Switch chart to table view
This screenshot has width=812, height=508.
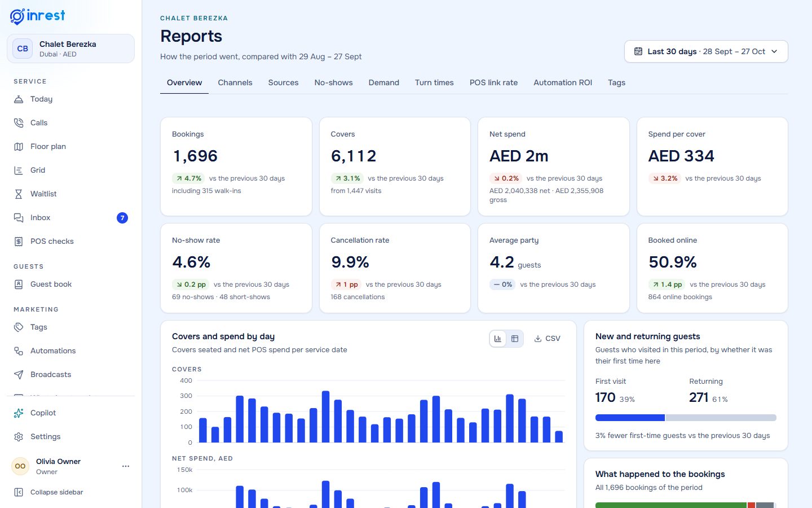pos(515,339)
